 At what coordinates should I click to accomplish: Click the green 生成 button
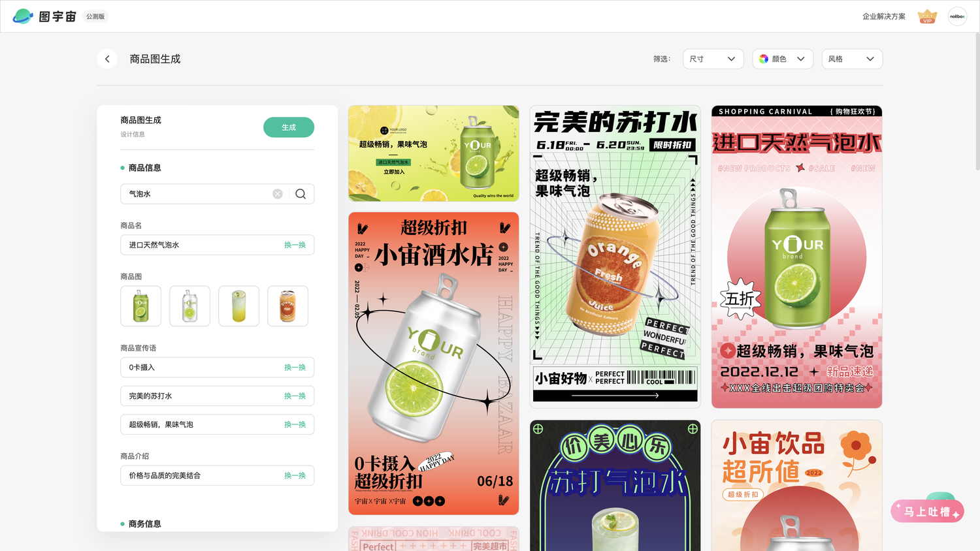[x=289, y=127]
